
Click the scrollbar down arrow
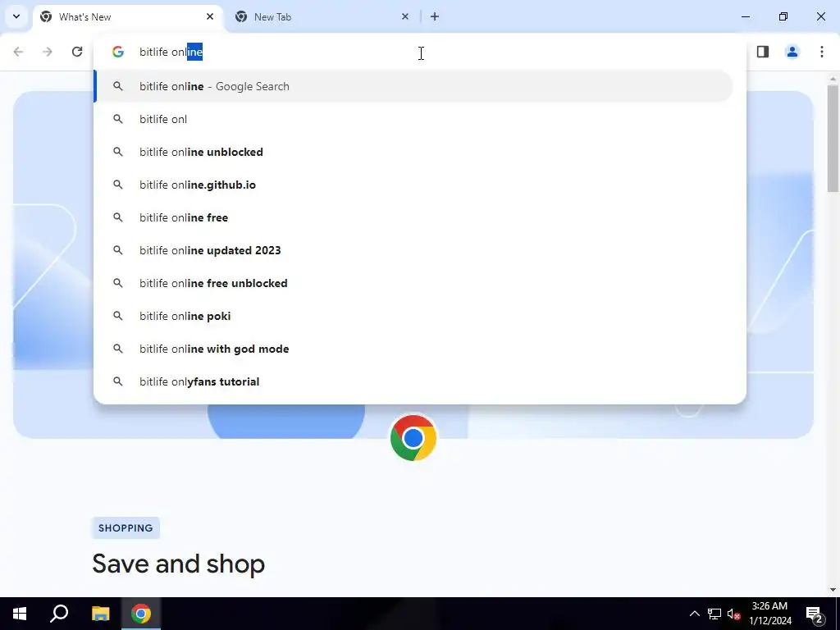(833, 589)
